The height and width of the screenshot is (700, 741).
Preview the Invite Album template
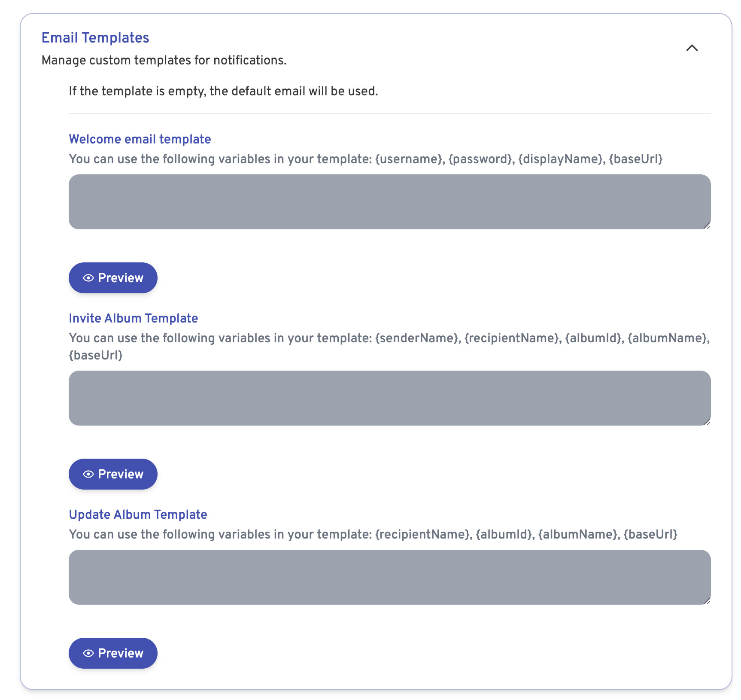tap(113, 474)
